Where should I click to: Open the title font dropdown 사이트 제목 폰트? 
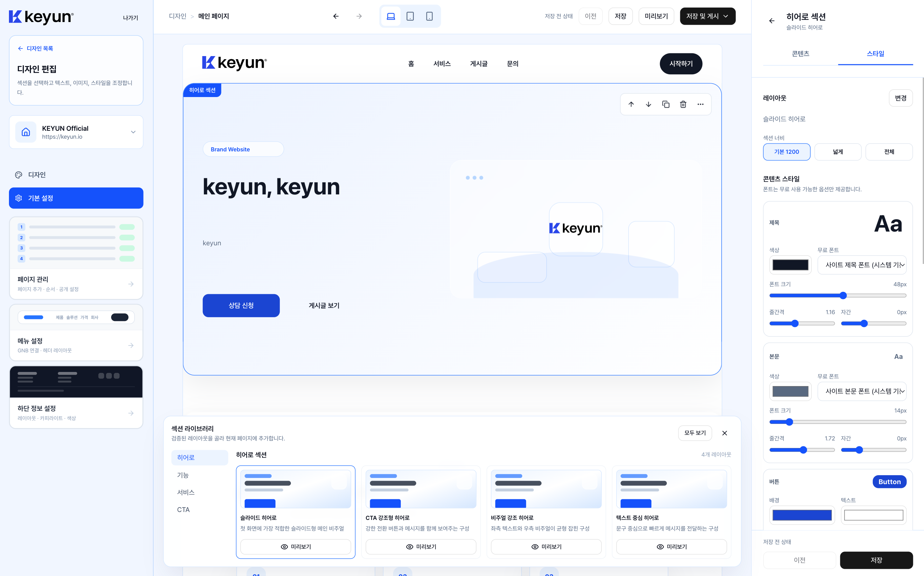coord(862,265)
